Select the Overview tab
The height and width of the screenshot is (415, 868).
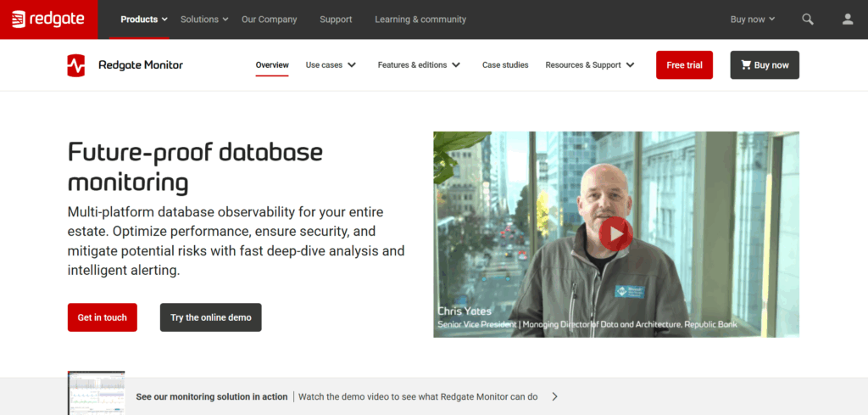pyautogui.click(x=272, y=65)
